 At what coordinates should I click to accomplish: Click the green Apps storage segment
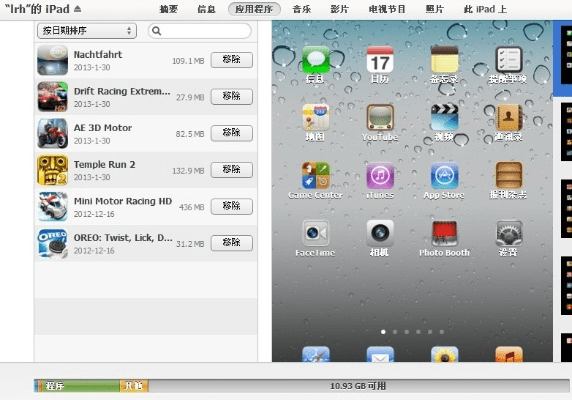pyautogui.click(x=81, y=386)
